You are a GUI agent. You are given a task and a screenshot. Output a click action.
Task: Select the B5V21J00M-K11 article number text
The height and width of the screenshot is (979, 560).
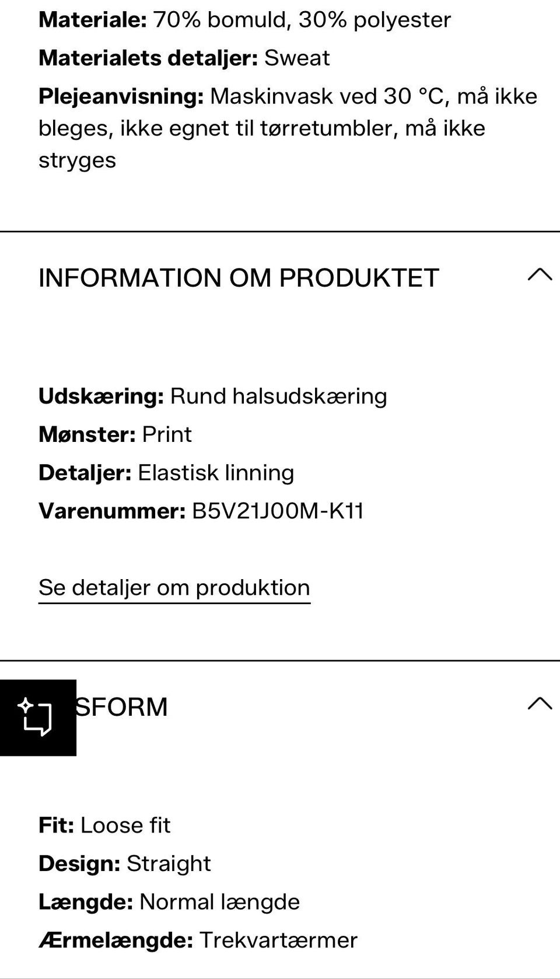(x=278, y=511)
